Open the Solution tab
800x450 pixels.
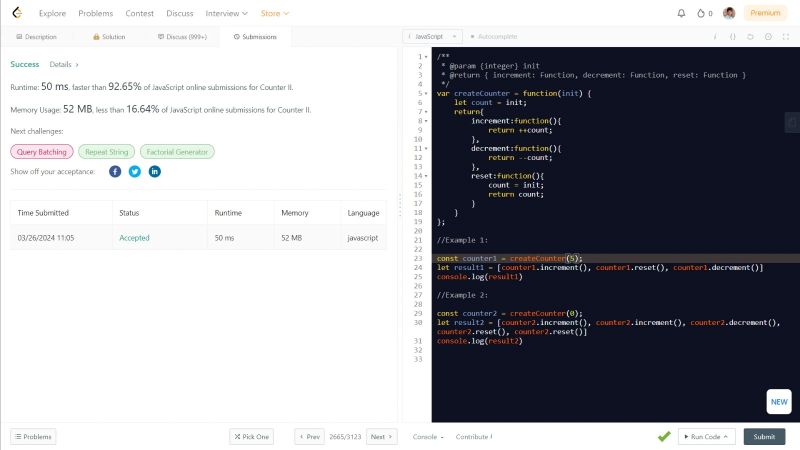tap(109, 36)
